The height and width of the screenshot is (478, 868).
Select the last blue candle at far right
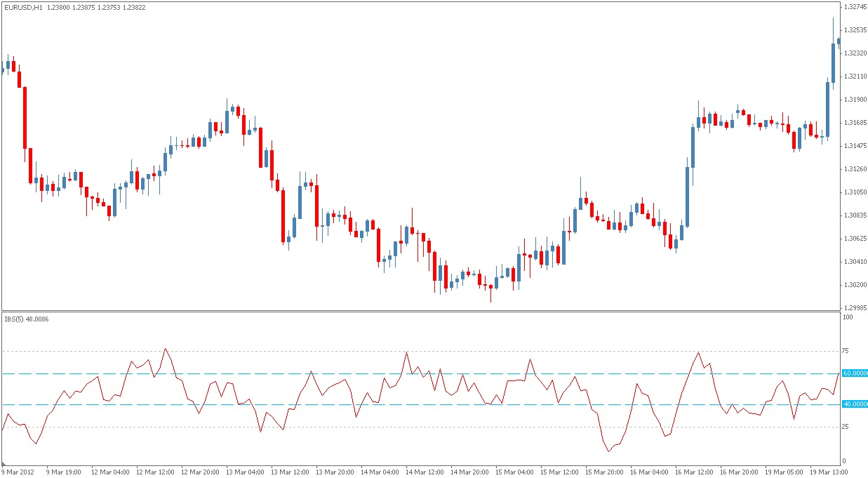click(839, 41)
